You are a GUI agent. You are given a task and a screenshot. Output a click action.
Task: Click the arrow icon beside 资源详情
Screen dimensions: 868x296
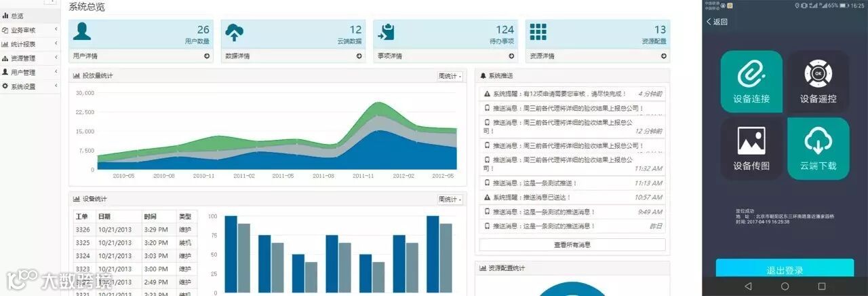pyautogui.click(x=664, y=56)
